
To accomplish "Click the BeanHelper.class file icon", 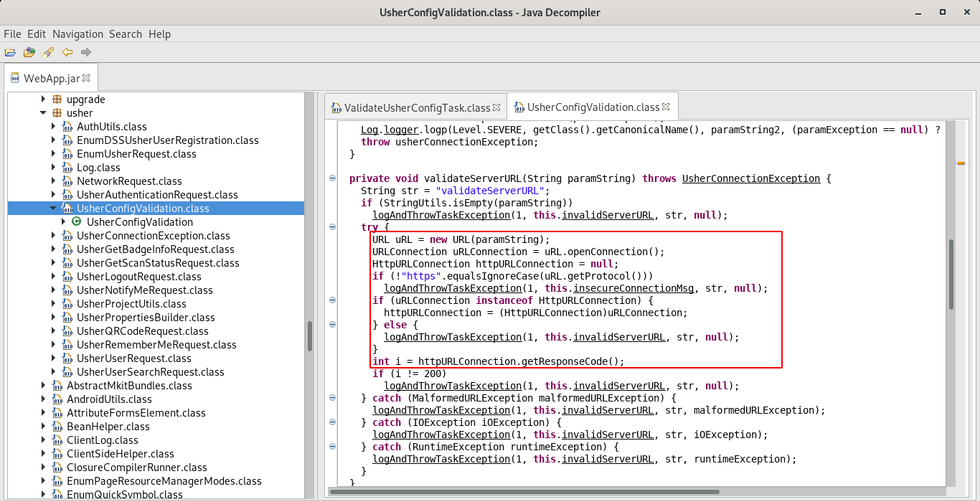I will 58,427.
